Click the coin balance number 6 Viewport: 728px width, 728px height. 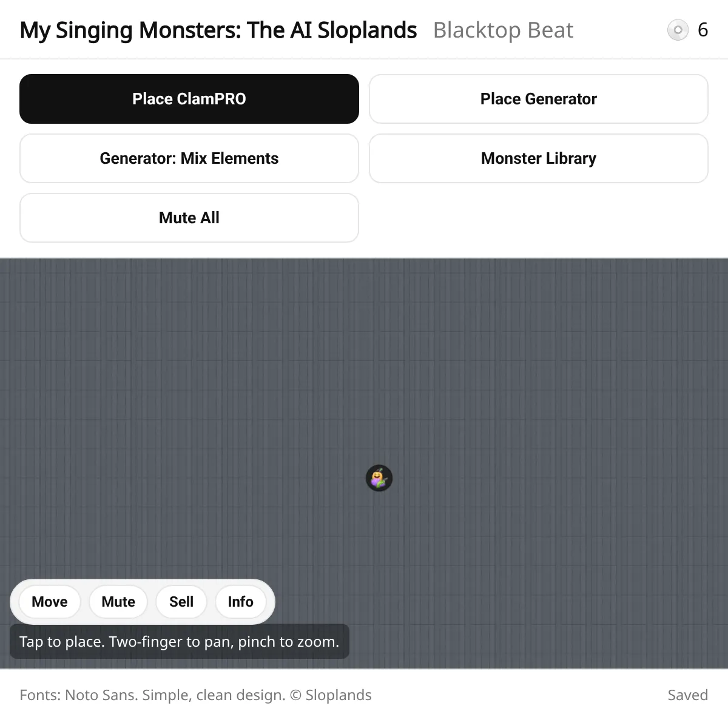pos(703,30)
